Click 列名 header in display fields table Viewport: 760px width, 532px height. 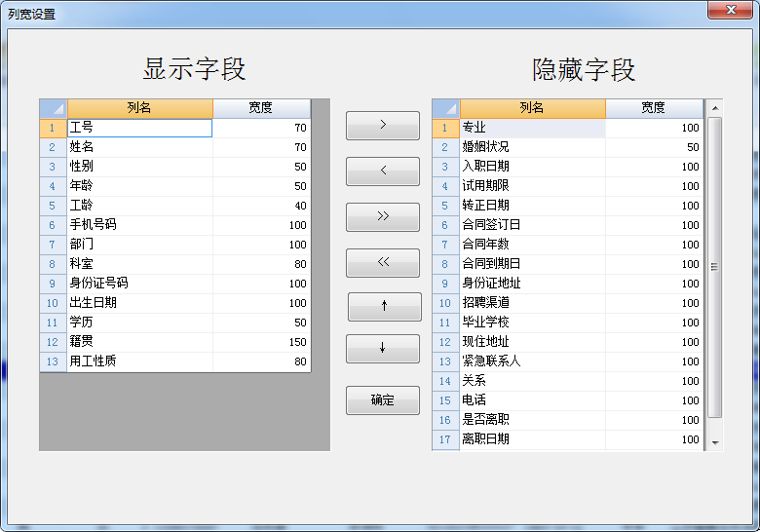[139, 108]
